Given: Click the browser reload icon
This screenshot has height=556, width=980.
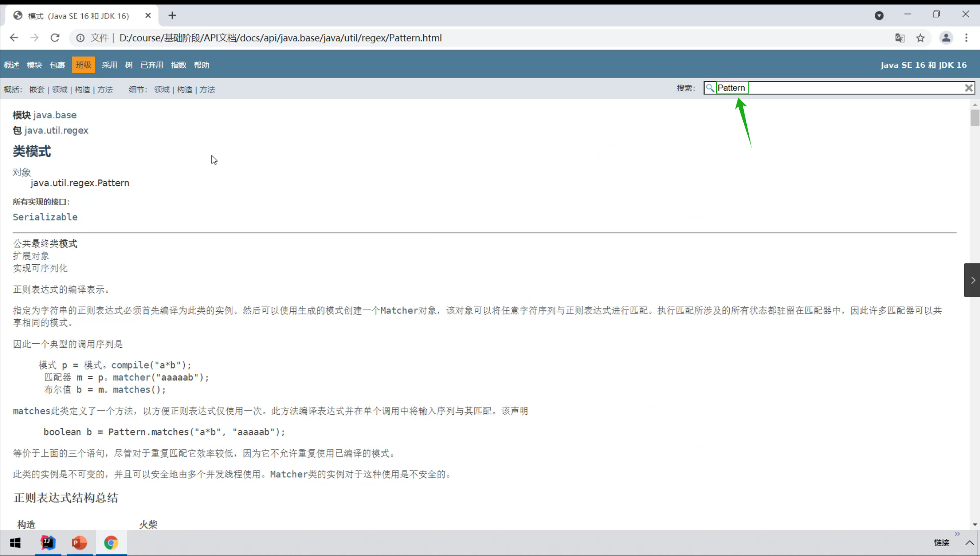Looking at the screenshot, I should pyautogui.click(x=55, y=38).
